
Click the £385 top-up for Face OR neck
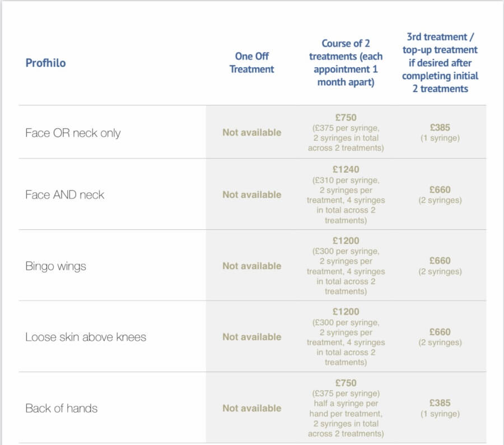(440, 127)
